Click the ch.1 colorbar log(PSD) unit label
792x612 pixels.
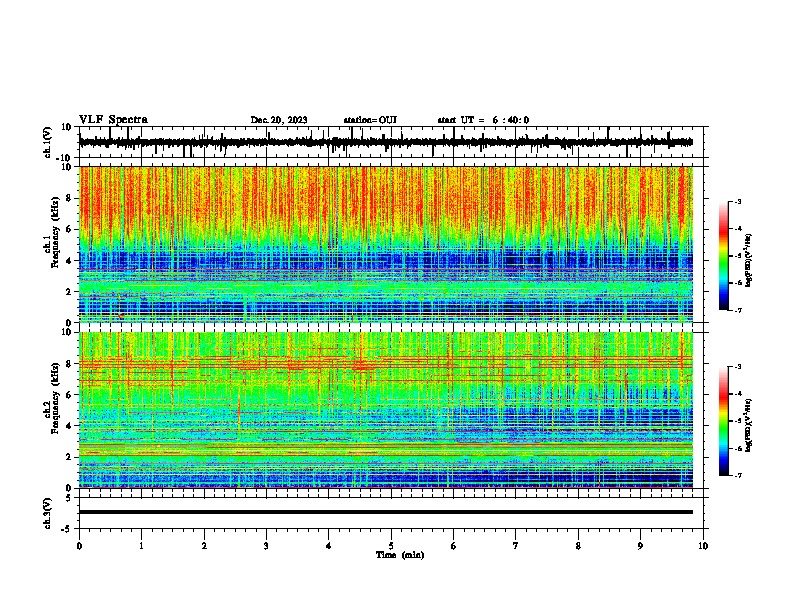pos(749,261)
